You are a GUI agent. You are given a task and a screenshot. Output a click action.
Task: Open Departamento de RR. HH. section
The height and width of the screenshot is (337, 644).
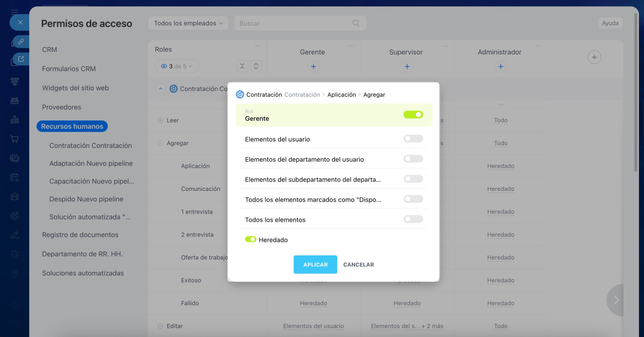coord(83,254)
